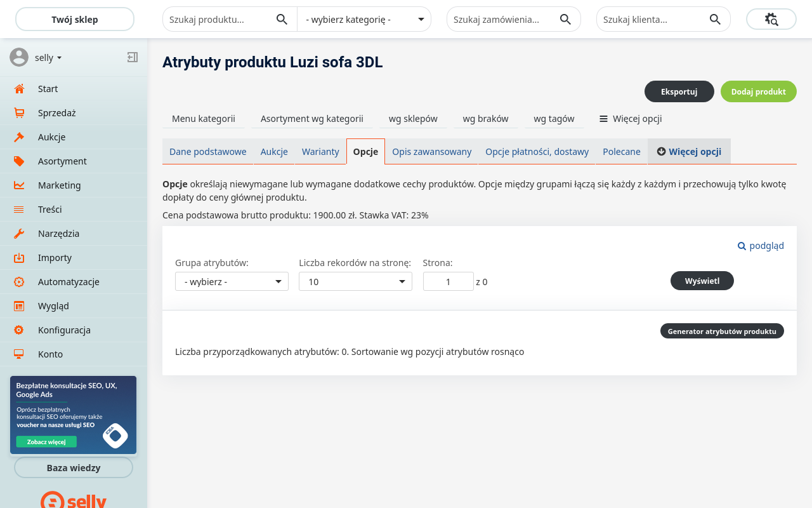Click the Aukcje gavel icon
This screenshot has height=508, width=812.
click(x=19, y=137)
